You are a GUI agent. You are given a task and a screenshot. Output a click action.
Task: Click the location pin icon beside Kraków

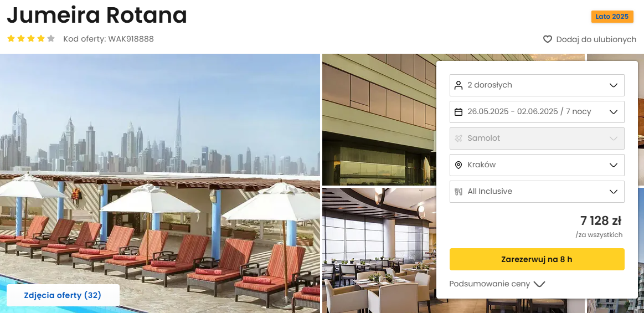click(458, 165)
